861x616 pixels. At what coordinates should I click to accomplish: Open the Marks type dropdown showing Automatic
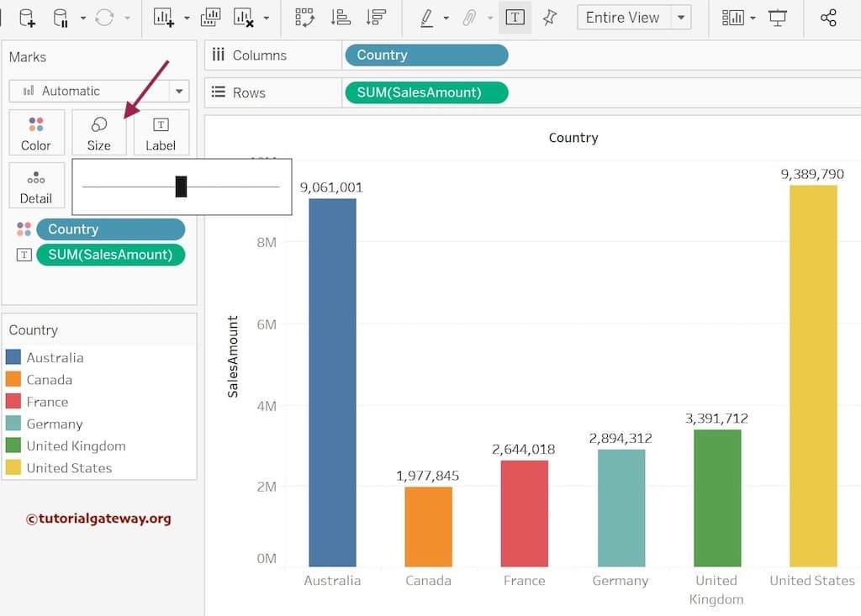coord(99,91)
